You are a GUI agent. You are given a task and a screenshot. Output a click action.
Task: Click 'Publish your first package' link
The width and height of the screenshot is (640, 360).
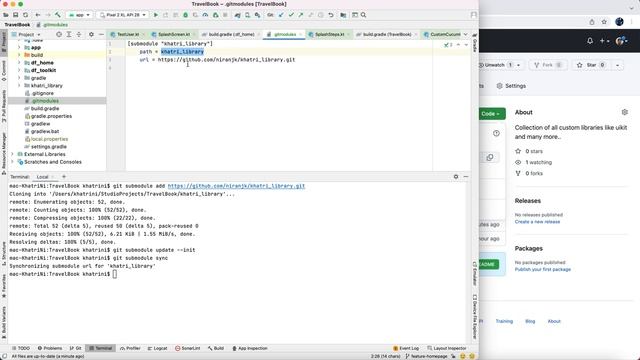pos(542,269)
